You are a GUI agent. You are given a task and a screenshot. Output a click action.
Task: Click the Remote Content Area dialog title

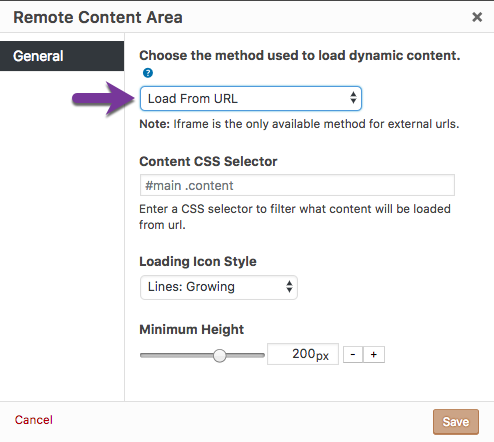pos(98,17)
